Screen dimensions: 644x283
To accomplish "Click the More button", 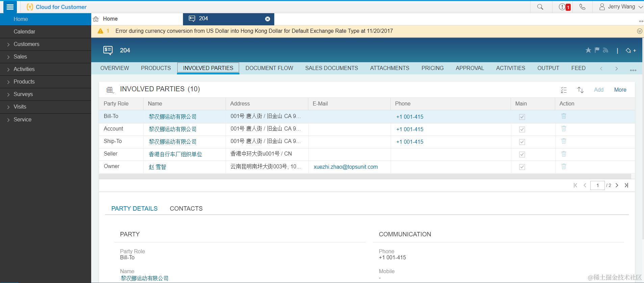I will click(620, 90).
